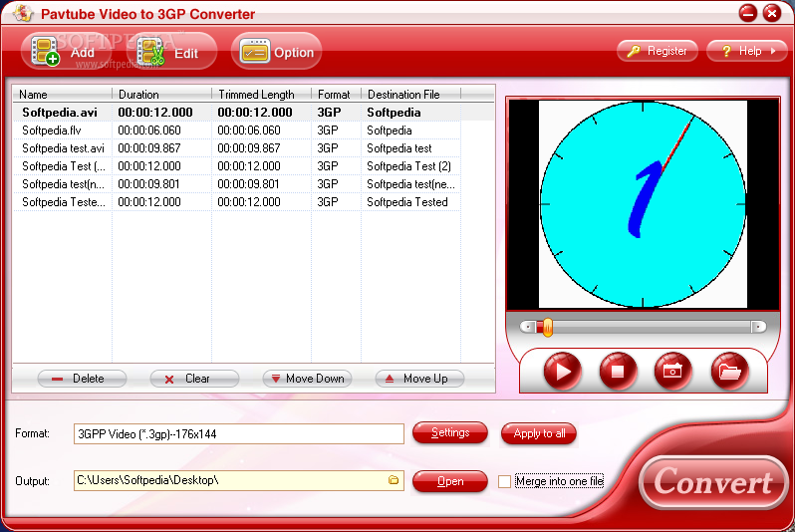Clear all files from the list
795x532 pixels.
pos(194,379)
